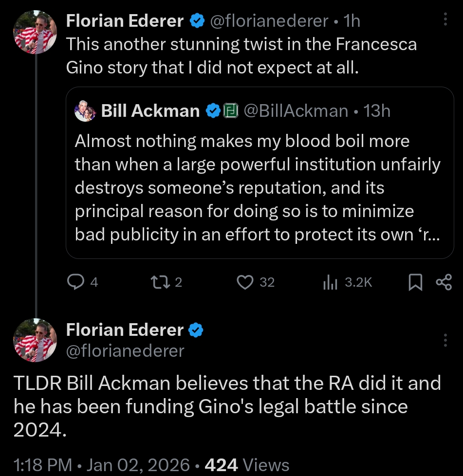Click the verified badge beside Bill Ackman
Viewport: 463px width, 476px height.
click(213, 111)
